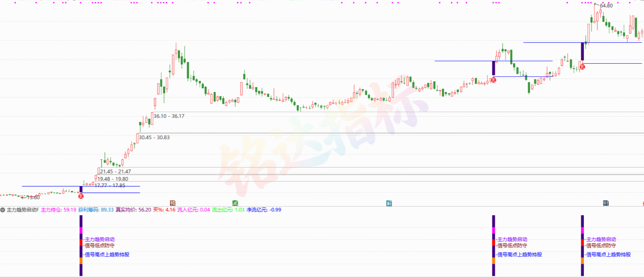Click the 主力持仓: 59.19 value
This screenshot has height=277, width=644.
[x=58, y=210]
